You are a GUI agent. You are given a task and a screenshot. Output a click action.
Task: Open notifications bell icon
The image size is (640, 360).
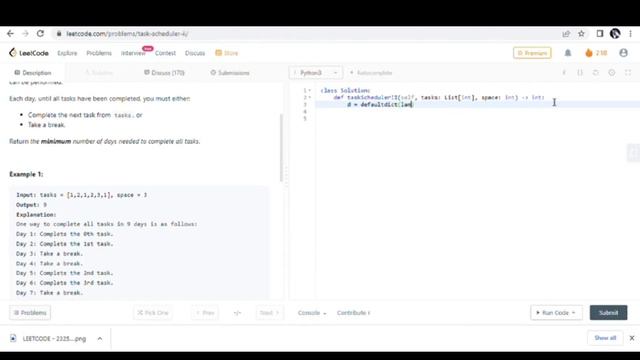(x=568, y=53)
